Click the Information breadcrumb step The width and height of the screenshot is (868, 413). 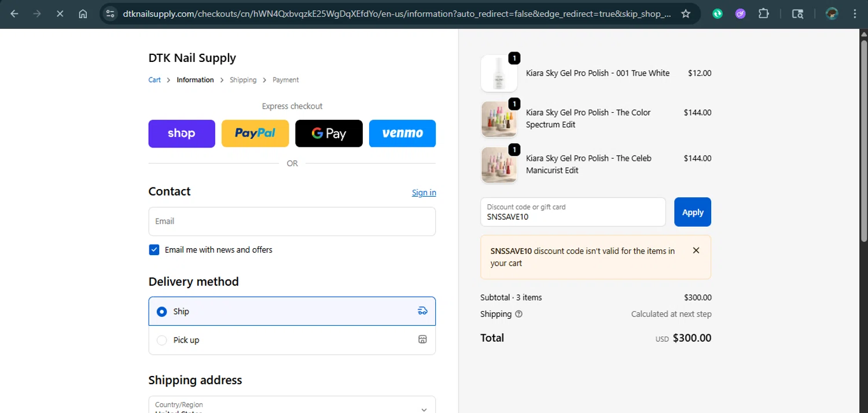[x=195, y=80]
